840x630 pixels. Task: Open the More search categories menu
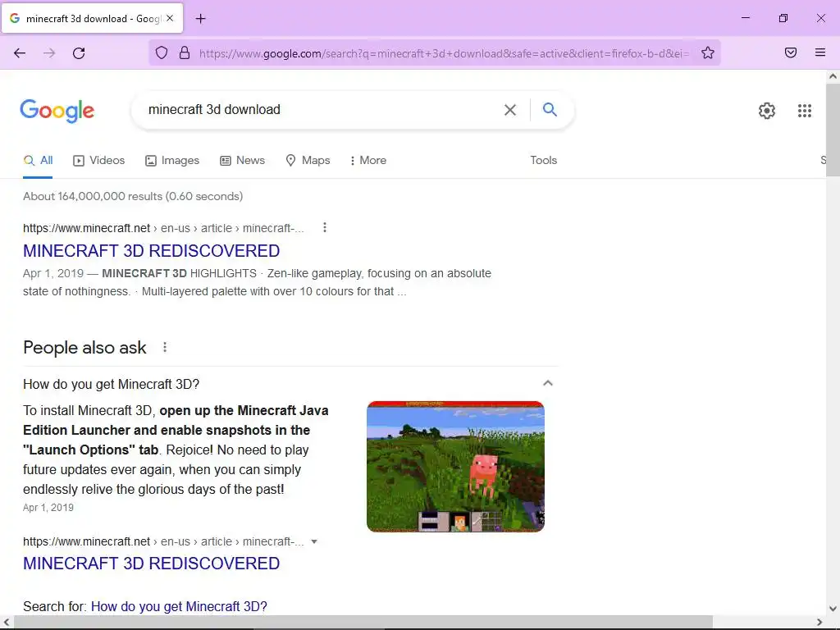click(x=368, y=160)
